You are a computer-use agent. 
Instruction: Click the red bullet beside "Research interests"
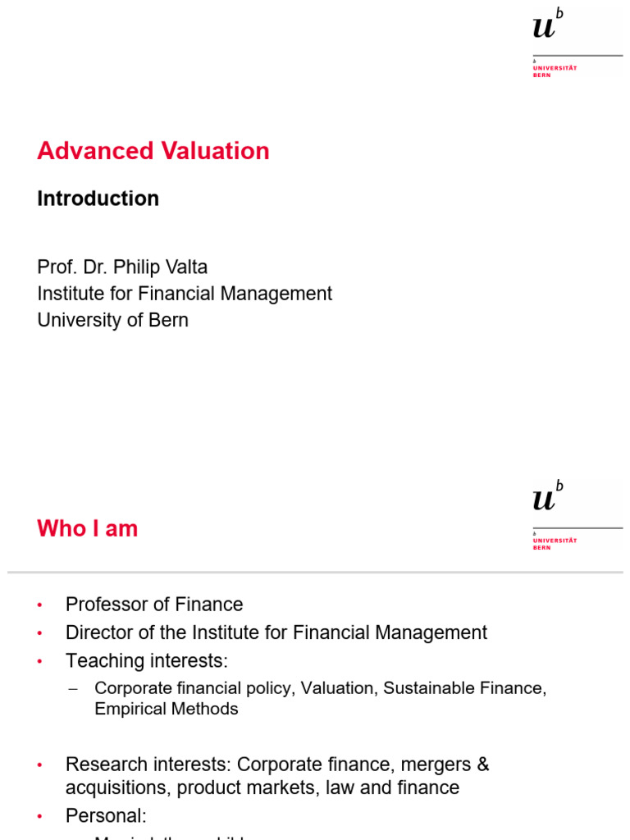click(x=39, y=765)
